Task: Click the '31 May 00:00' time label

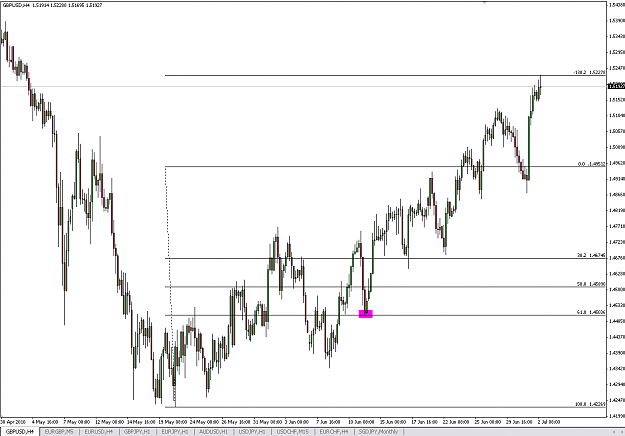Action: point(267,422)
